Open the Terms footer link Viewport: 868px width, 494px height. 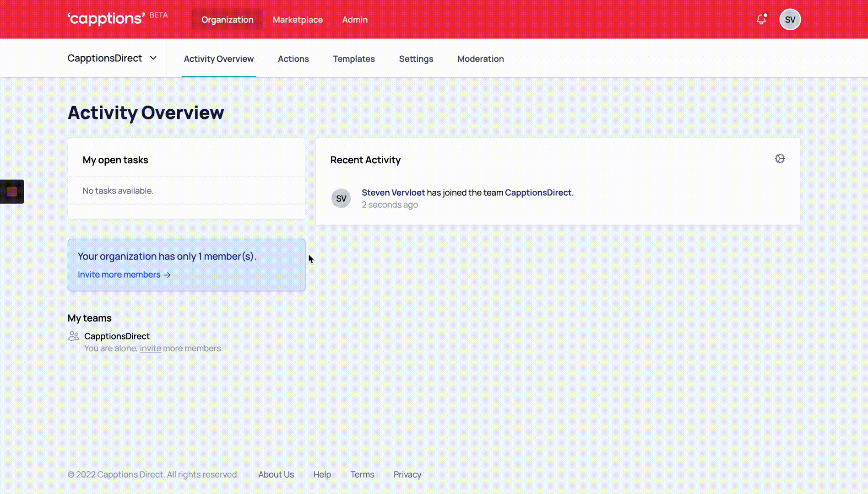(x=362, y=474)
